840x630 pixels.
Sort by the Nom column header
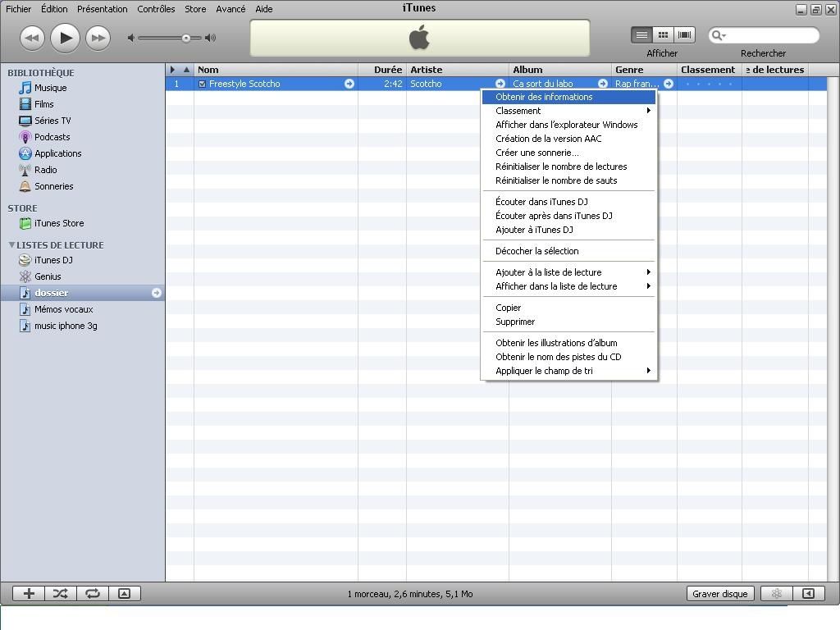click(x=276, y=71)
